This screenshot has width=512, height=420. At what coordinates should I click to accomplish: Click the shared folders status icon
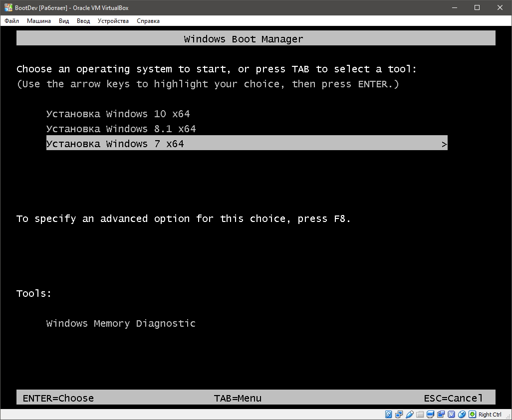pyautogui.click(x=420, y=415)
